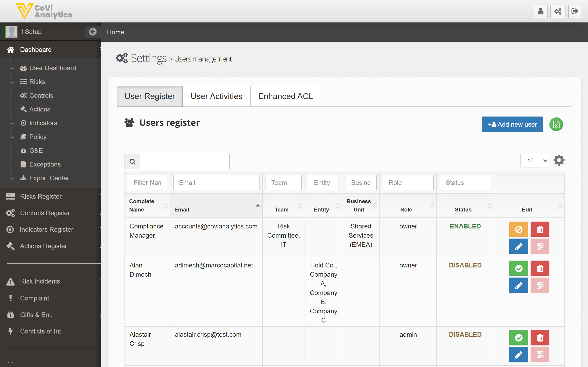This screenshot has height=367, width=588.
Task: Edit Alan Dimech with the pencil icon
Action: tap(518, 285)
